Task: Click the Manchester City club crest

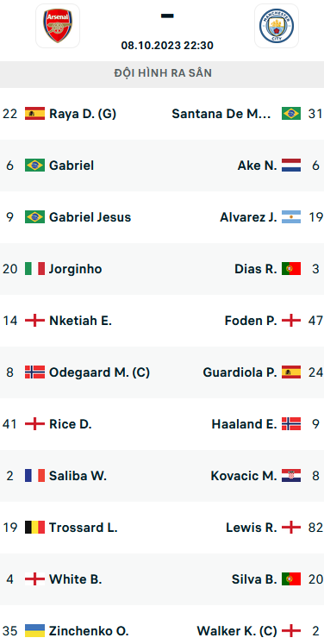Action: coord(277,26)
